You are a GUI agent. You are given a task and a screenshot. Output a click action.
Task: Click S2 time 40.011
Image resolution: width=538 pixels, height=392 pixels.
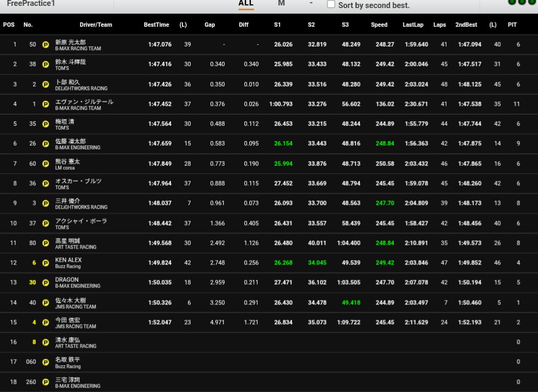click(317, 243)
